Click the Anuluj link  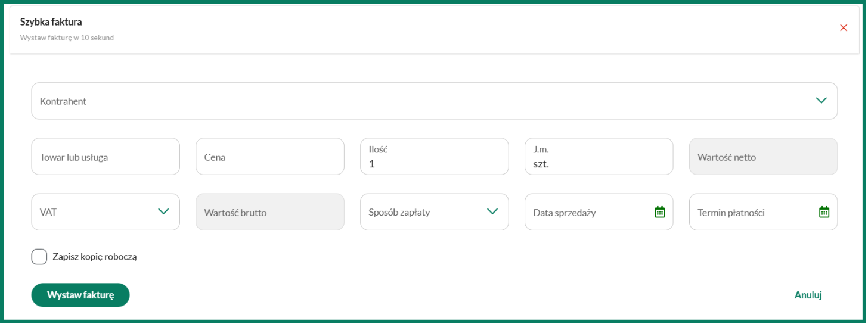click(x=808, y=295)
